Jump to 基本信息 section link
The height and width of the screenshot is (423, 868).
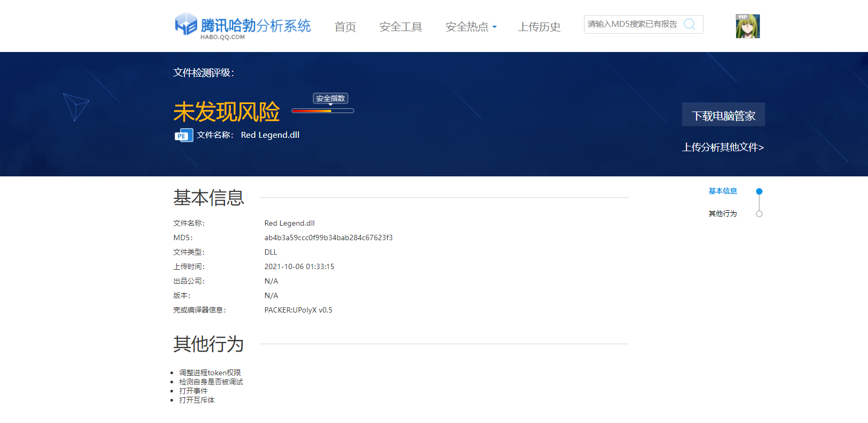click(722, 191)
